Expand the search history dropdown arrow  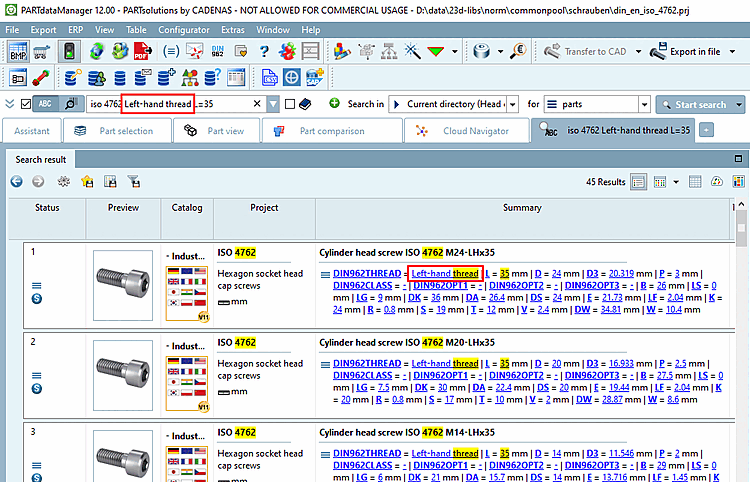(x=274, y=104)
